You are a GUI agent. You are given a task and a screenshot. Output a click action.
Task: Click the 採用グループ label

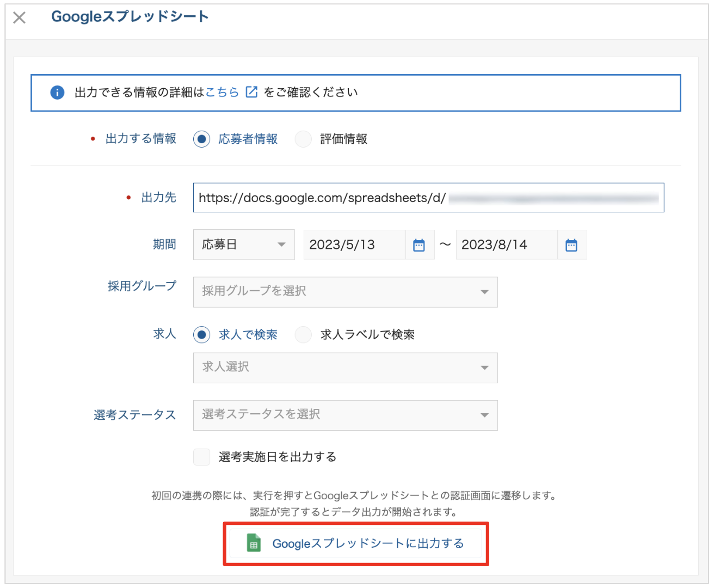point(142,286)
